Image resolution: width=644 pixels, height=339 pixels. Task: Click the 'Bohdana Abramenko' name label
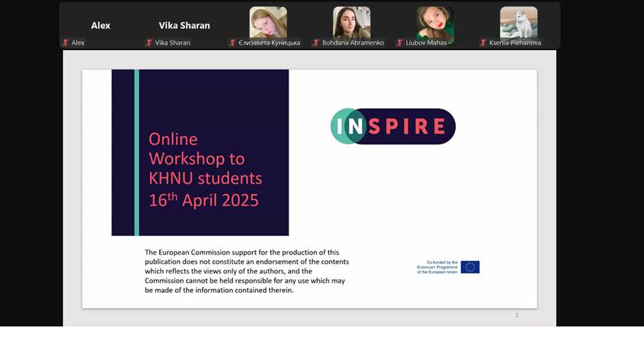353,43
